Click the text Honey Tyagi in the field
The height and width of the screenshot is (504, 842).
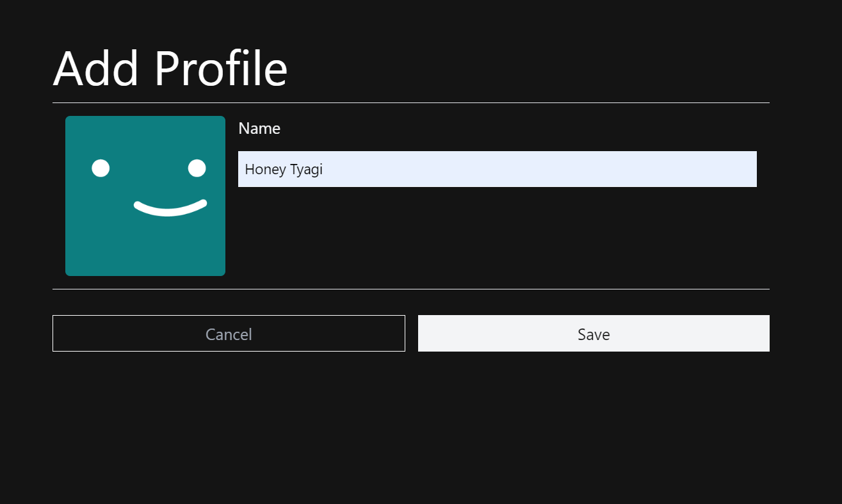[284, 169]
